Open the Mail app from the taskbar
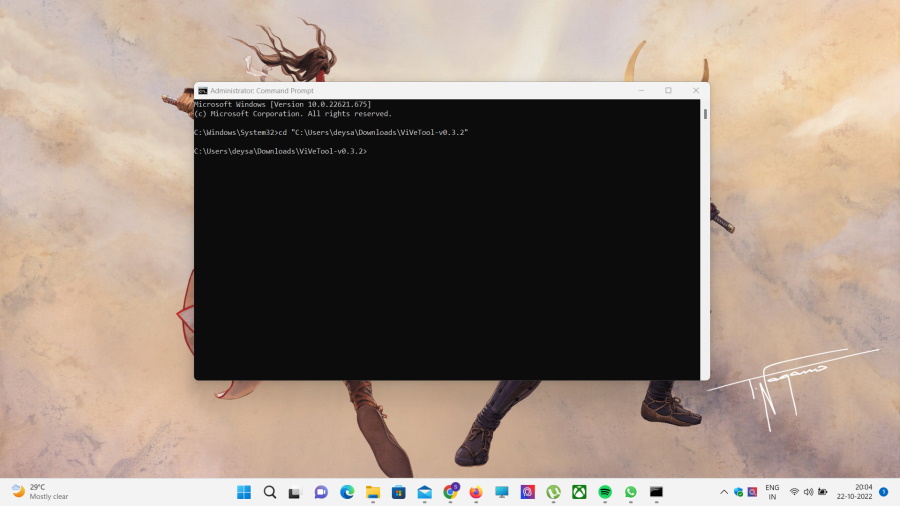Image resolution: width=900 pixels, height=506 pixels. click(424, 492)
